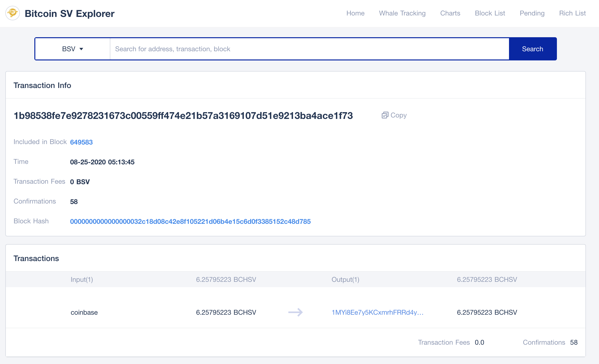This screenshot has height=364, width=599.
Task: Click the copy icon beside the transaction hash
Action: [x=385, y=115]
